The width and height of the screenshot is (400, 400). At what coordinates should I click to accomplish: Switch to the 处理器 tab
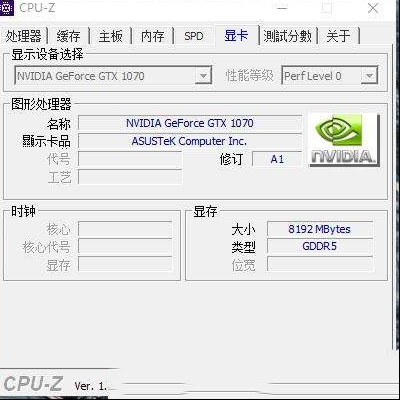click(x=24, y=36)
